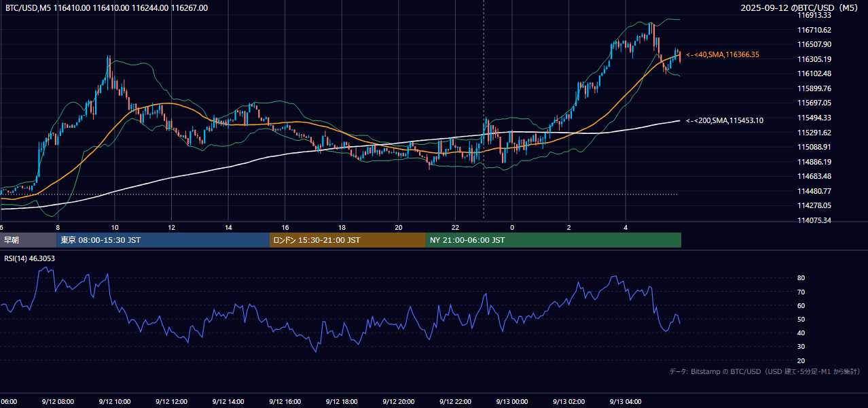Click price axis label 116507.90
The width and height of the screenshot is (868, 408).
tap(815, 44)
